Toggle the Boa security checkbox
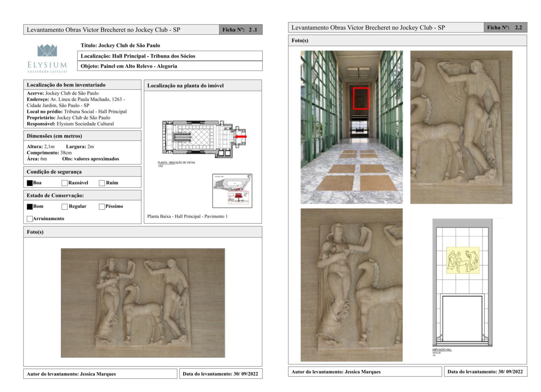Viewport: 541px width, 392px height. pyautogui.click(x=30, y=183)
